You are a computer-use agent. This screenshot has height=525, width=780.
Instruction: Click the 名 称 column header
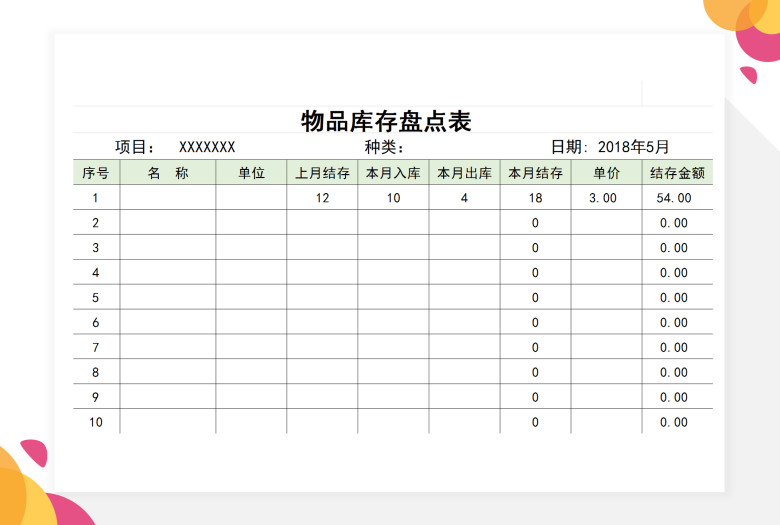click(168, 173)
